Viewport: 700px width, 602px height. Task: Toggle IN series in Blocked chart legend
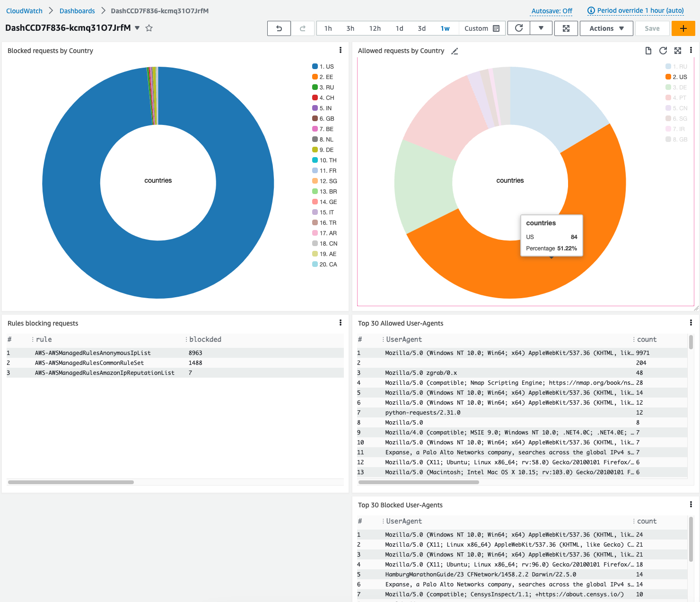pyautogui.click(x=322, y=108)
